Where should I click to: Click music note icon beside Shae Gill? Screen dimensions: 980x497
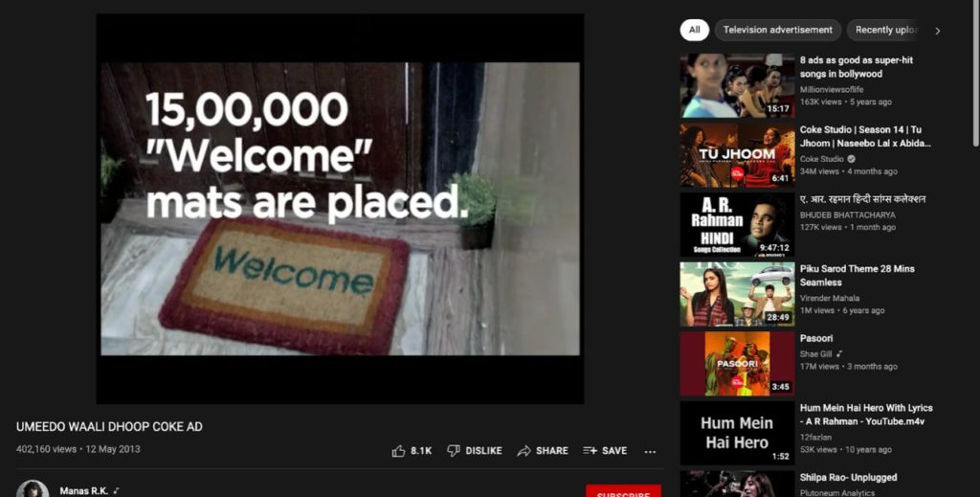point(839,354)
